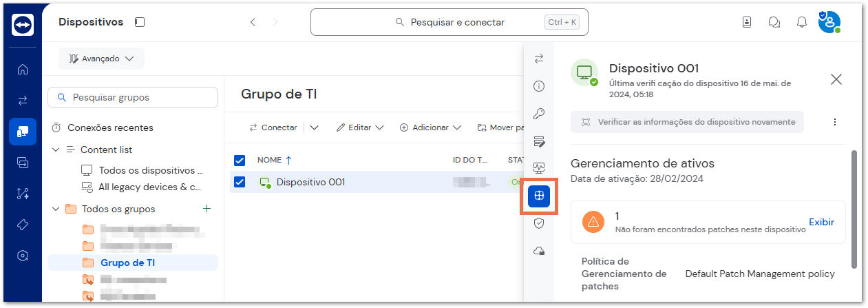Click Exibir link in patch warning
Image resolution: width=868 pixels, height=308 pixels.
[821, 222]
